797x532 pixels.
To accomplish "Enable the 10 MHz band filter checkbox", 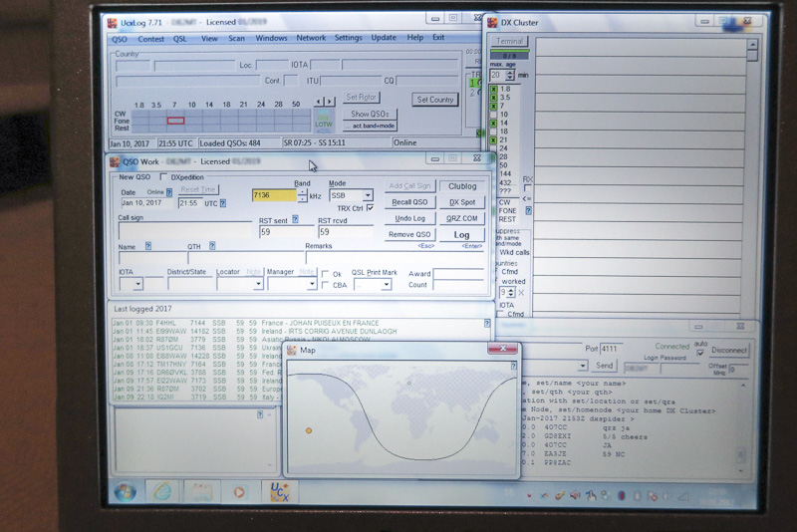I will pyautogui.click(x=493, y=115).
